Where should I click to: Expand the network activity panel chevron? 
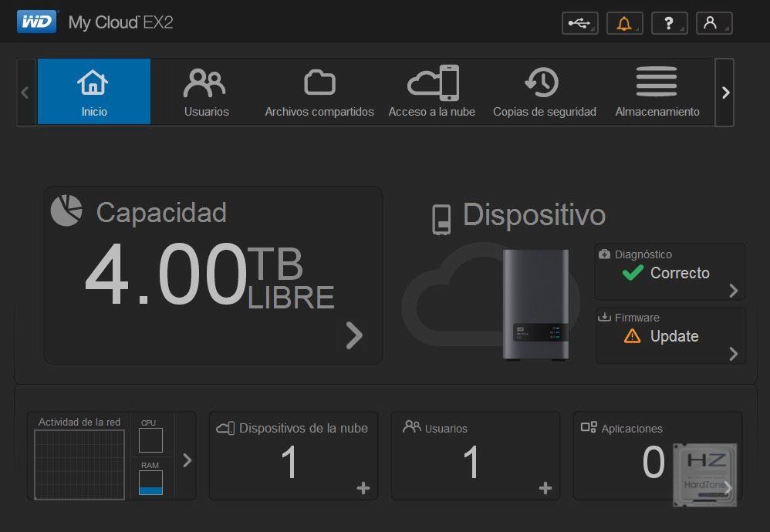187,460
